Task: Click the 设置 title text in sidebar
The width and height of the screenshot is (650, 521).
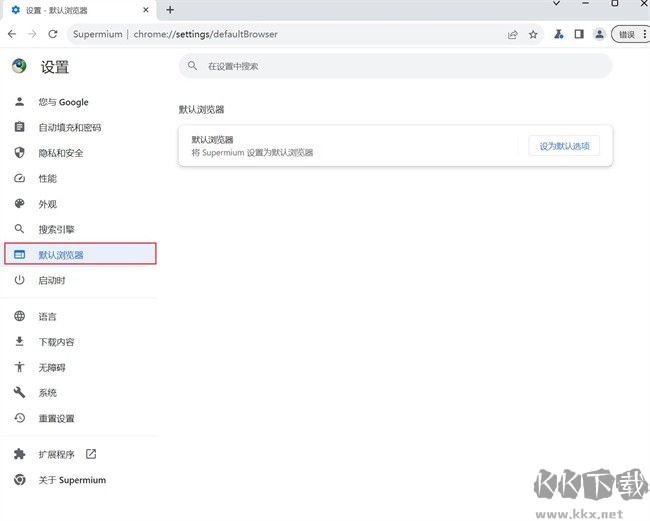Action: 55,67
